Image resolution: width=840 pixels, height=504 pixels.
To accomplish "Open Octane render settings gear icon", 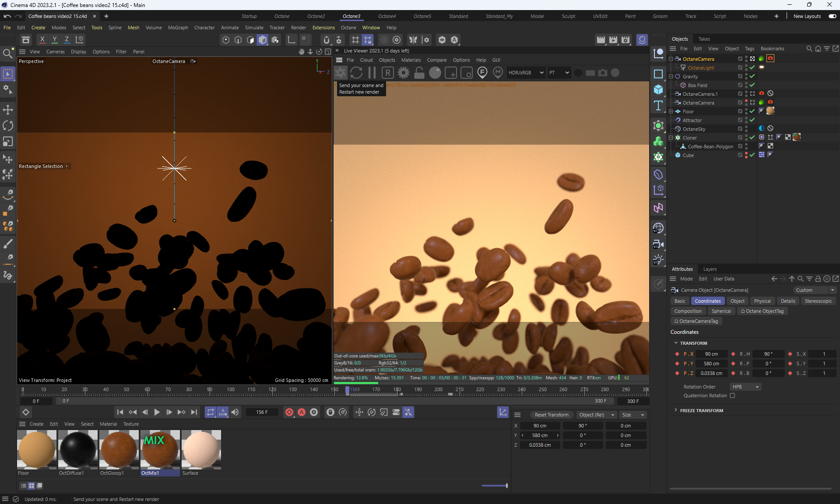I will pyautogui.click(x=403, y=73).
